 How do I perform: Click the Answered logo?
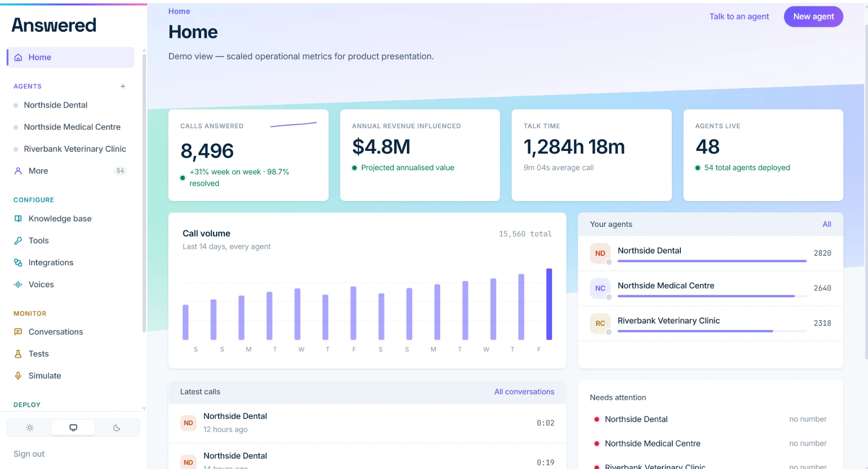click(54, 25)
